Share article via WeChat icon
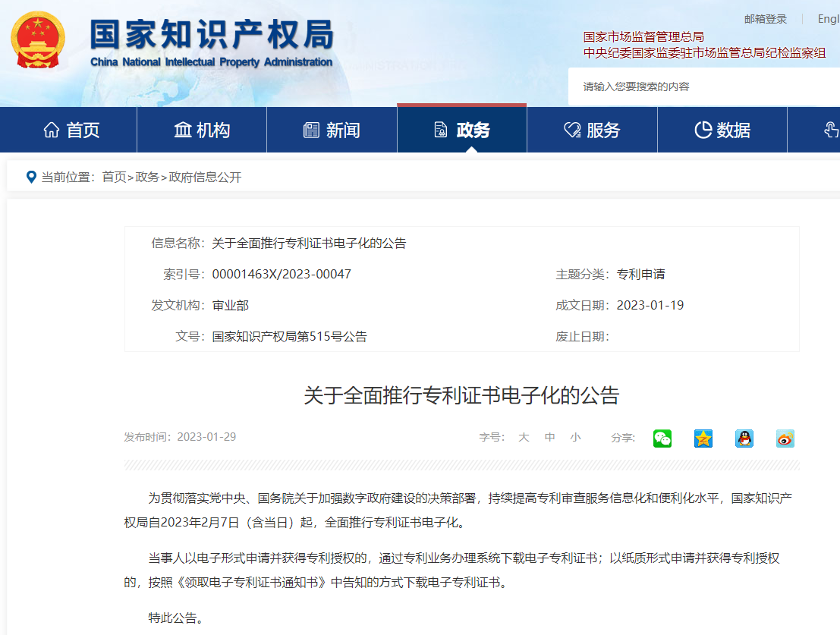The height and width of the screenshot is (635, 840). tap(662, 439)
